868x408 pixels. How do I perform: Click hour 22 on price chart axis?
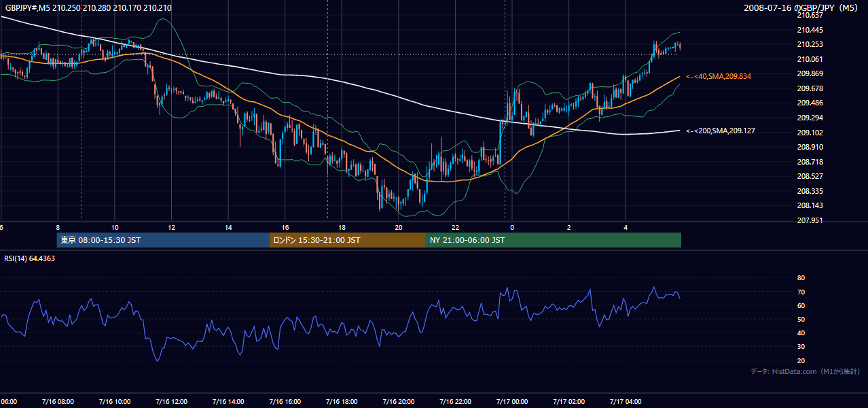click(x=456, y=228)
